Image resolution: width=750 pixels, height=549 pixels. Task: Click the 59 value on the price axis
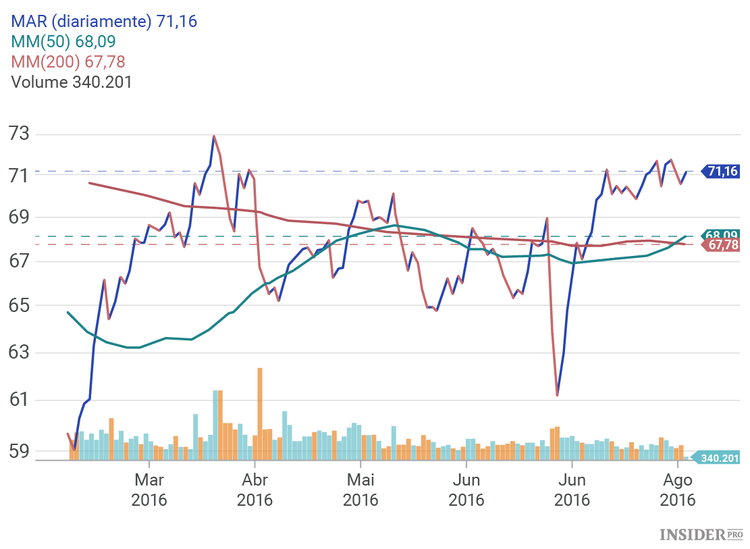pyautogui.click(x=19, y=450)
